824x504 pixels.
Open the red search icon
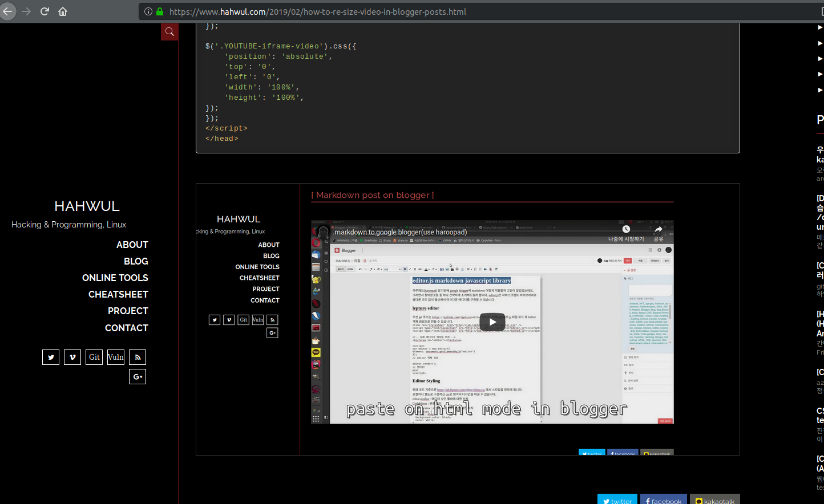pyautogui.click(x=169, y=32)
